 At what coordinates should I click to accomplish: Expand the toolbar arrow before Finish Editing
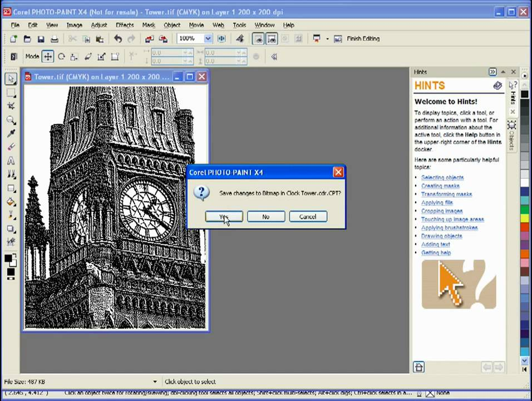[327, 39]
